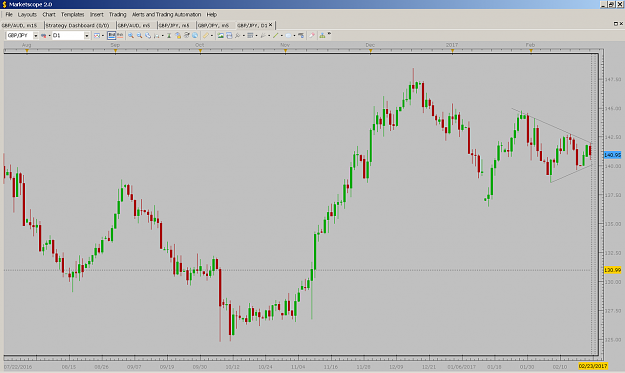Viewport: 625px width, 373px height.
Task: Open the File menu
Action: [9, 14]
